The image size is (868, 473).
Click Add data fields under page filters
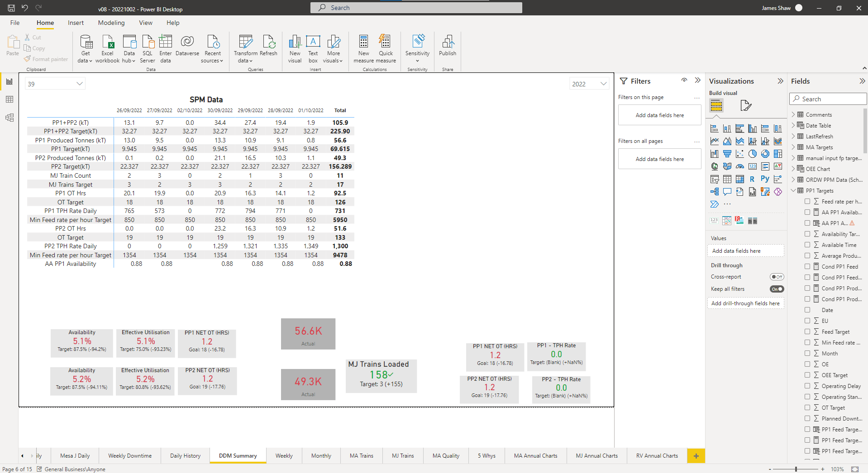[659, 115]
